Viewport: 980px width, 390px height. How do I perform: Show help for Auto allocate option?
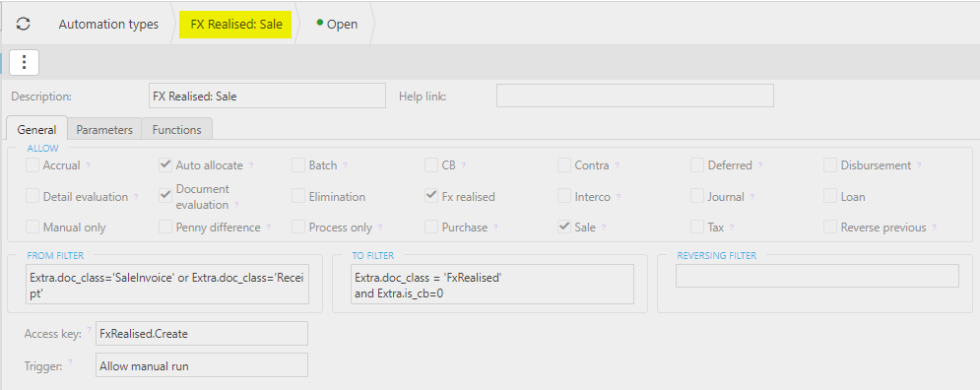click(x=250, y=165)
